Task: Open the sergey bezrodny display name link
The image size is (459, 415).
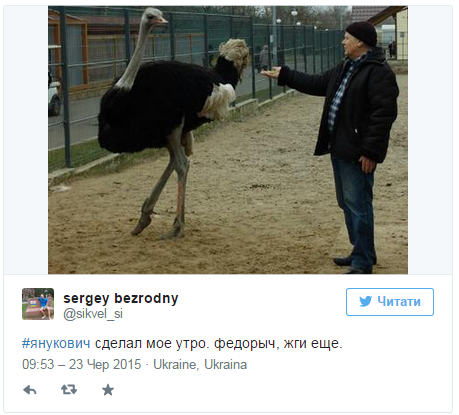Action: [121, 298]
